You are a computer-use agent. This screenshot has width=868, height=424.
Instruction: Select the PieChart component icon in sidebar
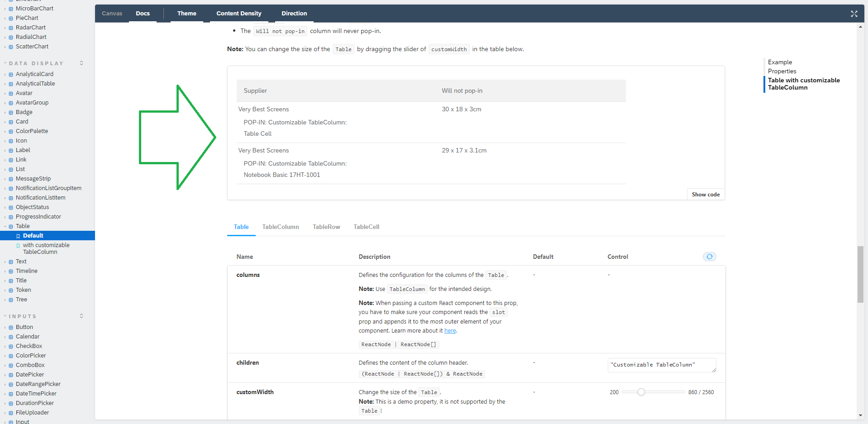[10, 18]
